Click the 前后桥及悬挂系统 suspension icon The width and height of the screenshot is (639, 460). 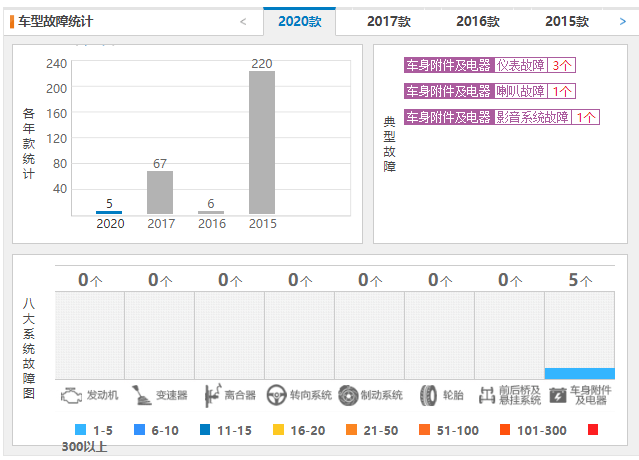(487, 395)
